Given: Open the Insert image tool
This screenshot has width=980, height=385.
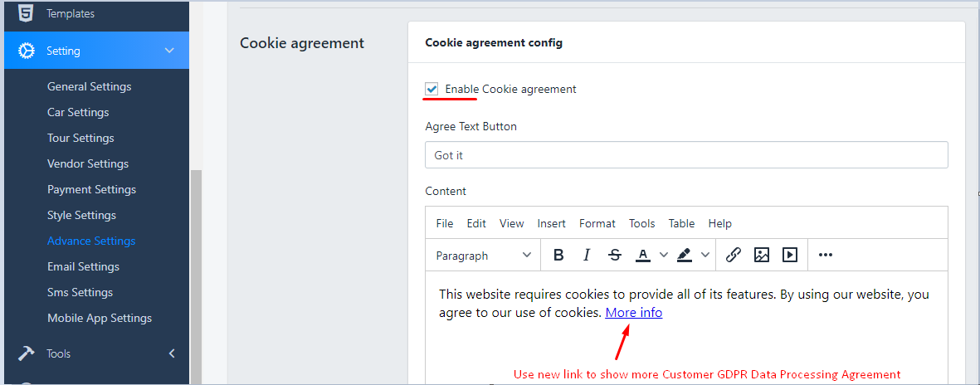Looking at the screenshot, I should [x=762, y=256].
